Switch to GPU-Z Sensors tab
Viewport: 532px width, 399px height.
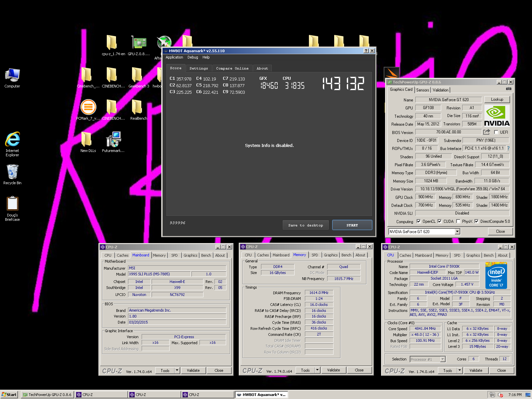pyautogui.click(x=423, y=90)
